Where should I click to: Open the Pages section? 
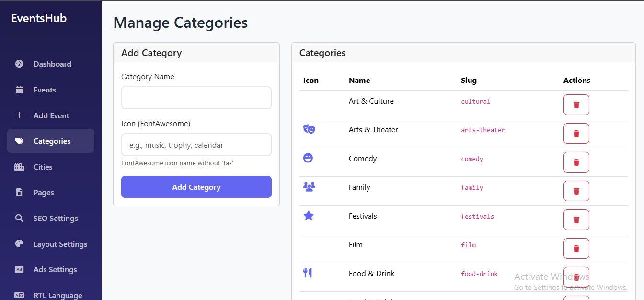[x=44, y=192]
